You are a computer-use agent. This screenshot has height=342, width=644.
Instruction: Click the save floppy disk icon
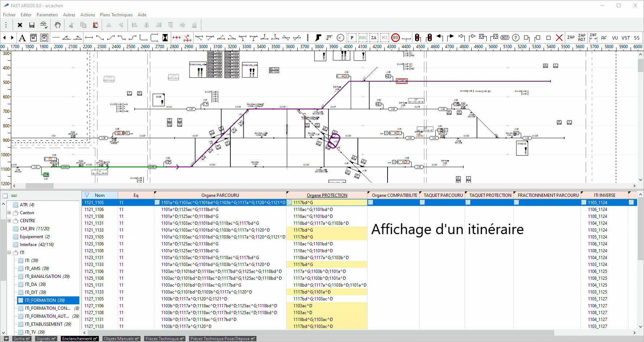[x=32, y=25]
